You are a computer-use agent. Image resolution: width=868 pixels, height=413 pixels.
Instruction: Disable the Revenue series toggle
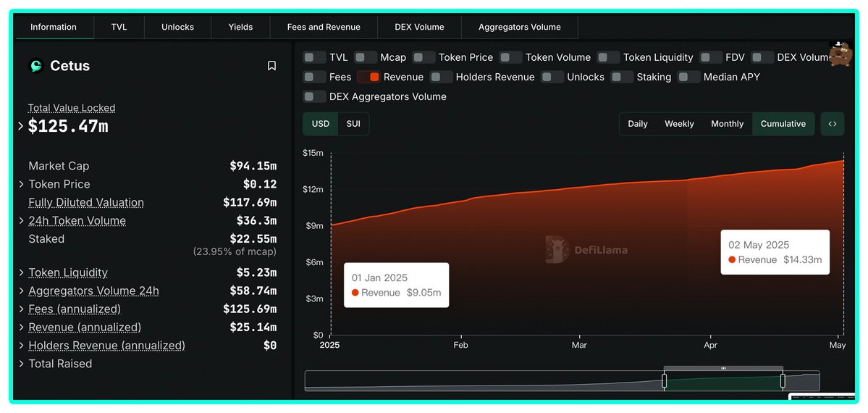(368, 77)
